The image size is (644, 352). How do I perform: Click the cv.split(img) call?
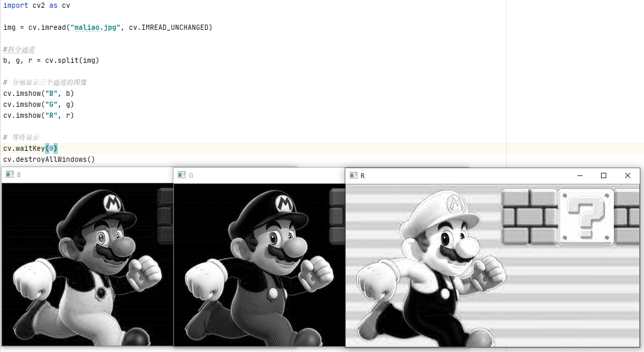[72, 60]
